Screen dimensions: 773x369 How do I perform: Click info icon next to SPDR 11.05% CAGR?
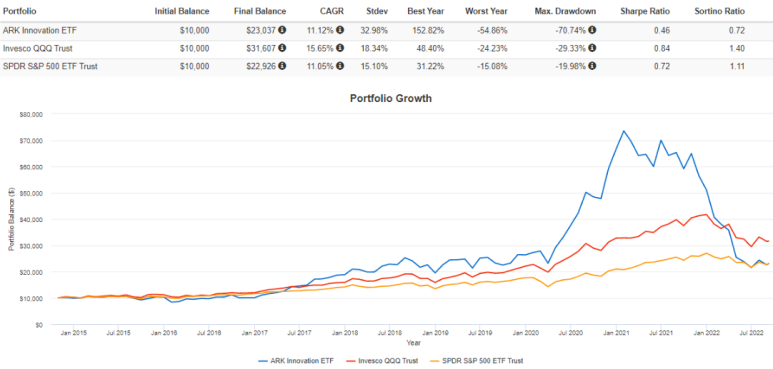coord(340,66)
